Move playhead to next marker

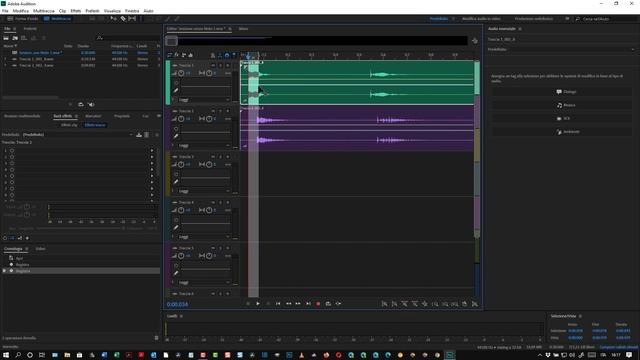308,304
